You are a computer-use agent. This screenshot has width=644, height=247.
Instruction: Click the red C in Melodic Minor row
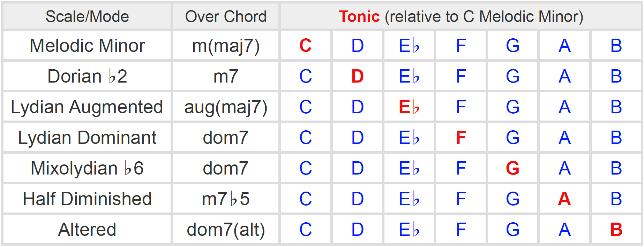click(x=305, y=46)
